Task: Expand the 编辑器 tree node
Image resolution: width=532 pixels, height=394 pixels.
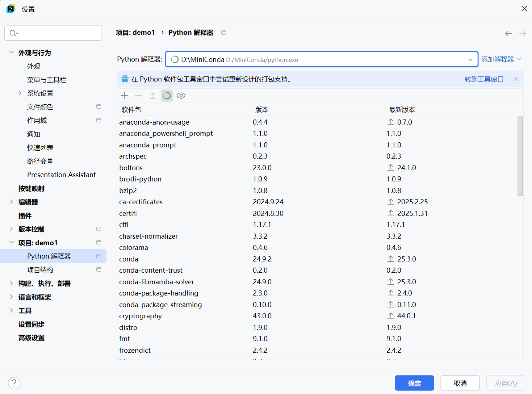Action: [12, 202]
